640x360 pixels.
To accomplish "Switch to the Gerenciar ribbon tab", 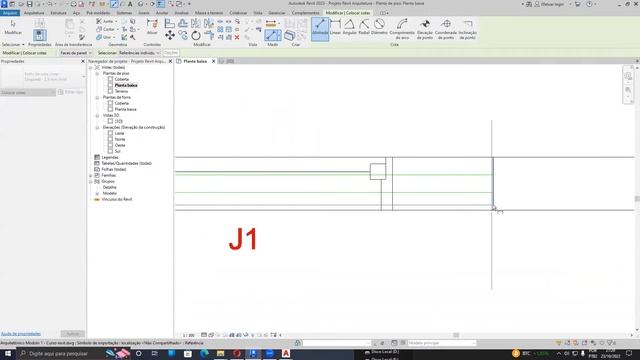I will pos(277,13).
